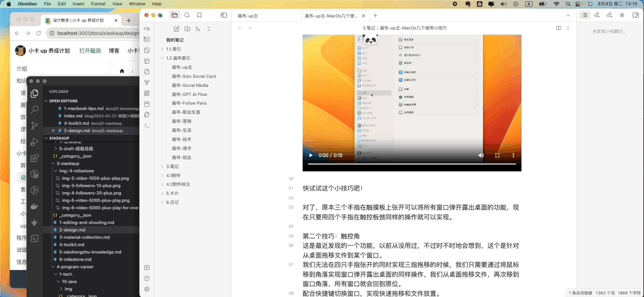Open the embedded video options menu
644x297 pixels.
(x=513, y=156)
